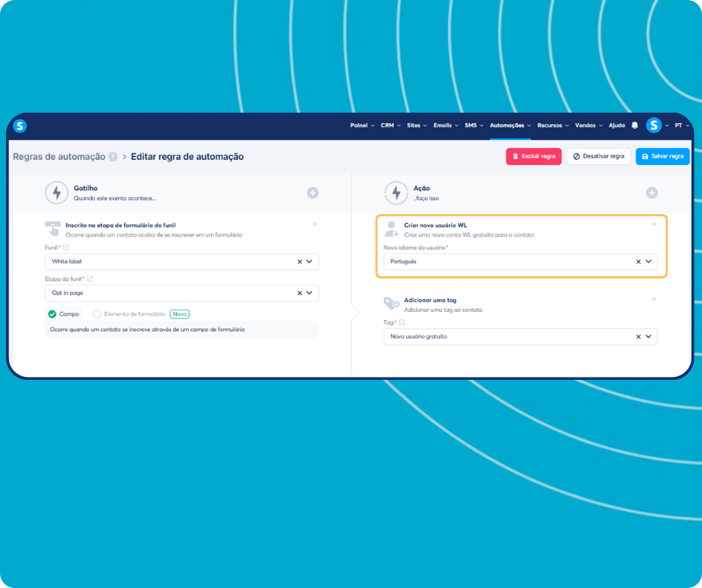Expand the Português language dropdown
The height and width of the screenshot is (588, 702).
click(648, 262)
